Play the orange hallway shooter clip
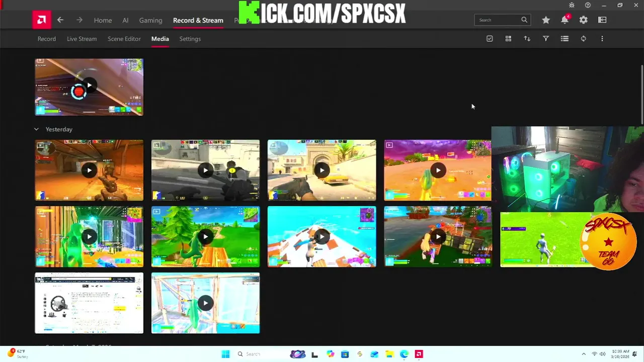 pos(89,170)
